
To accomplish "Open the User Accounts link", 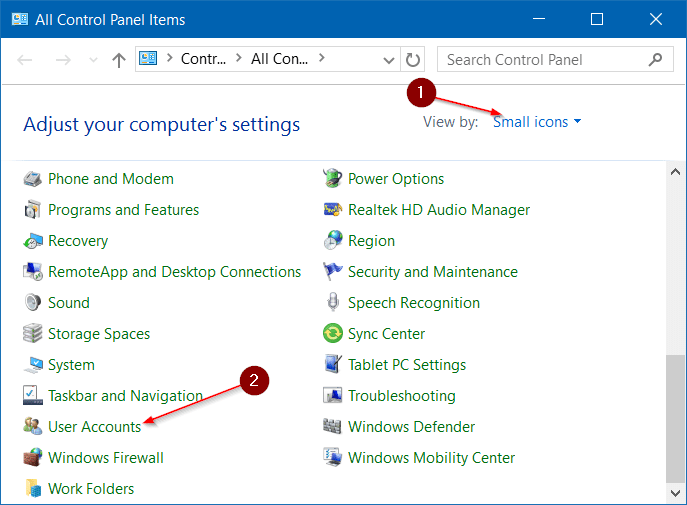I will [95, 427].
